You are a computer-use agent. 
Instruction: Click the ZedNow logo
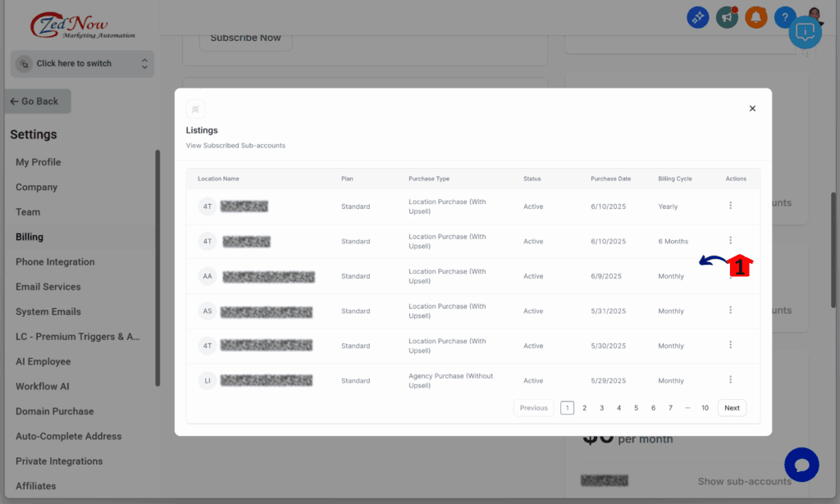coord(82,25)
